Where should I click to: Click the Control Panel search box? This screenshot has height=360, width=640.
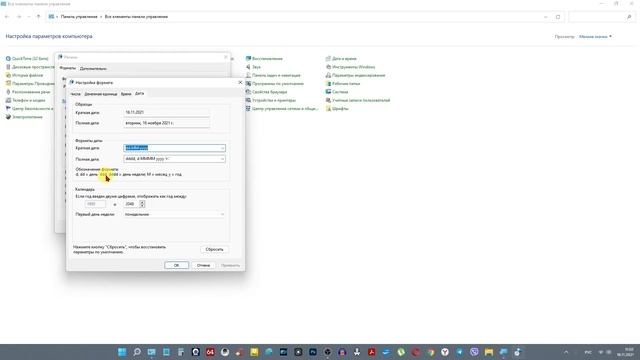[601, 17]
